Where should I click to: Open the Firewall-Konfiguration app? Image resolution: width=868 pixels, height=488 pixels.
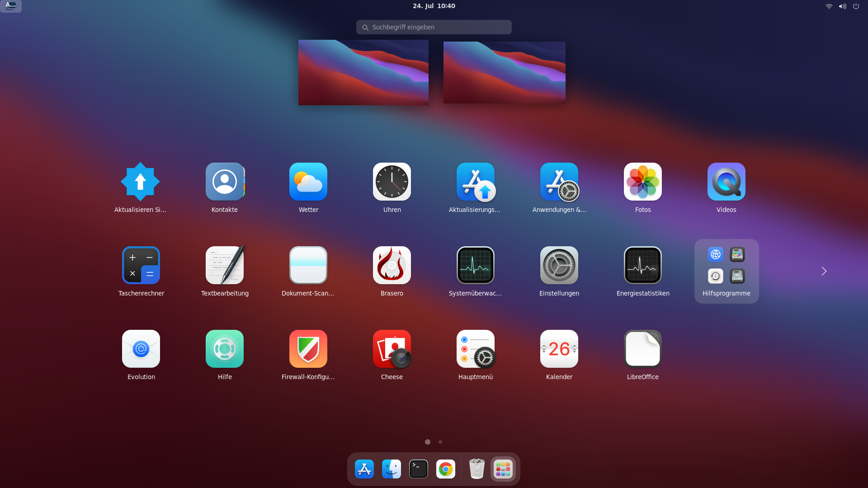coord(308,349)
